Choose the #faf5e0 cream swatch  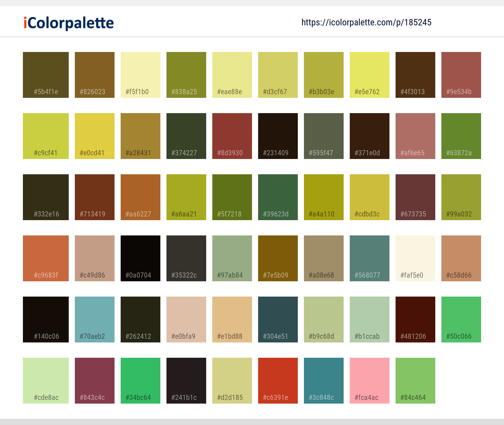(x=415, y=258)
